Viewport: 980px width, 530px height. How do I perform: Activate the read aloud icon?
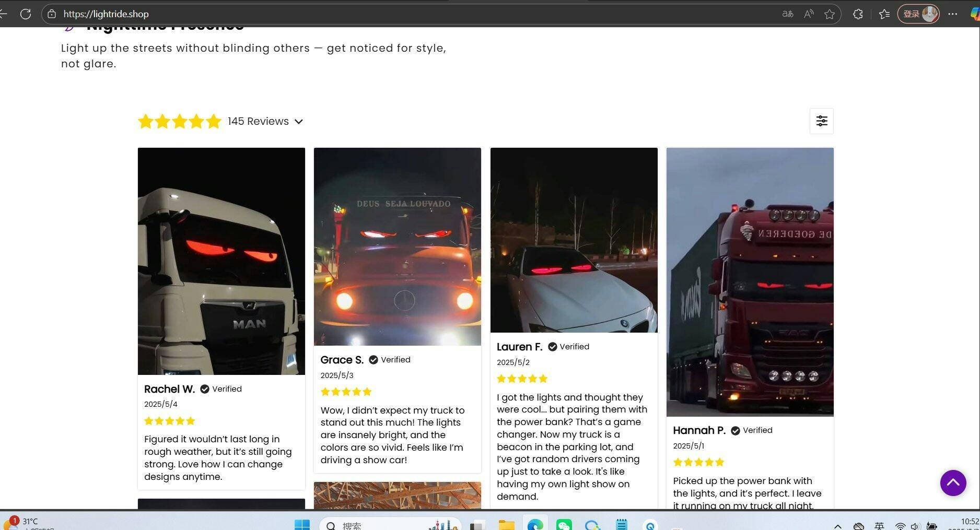809,14
